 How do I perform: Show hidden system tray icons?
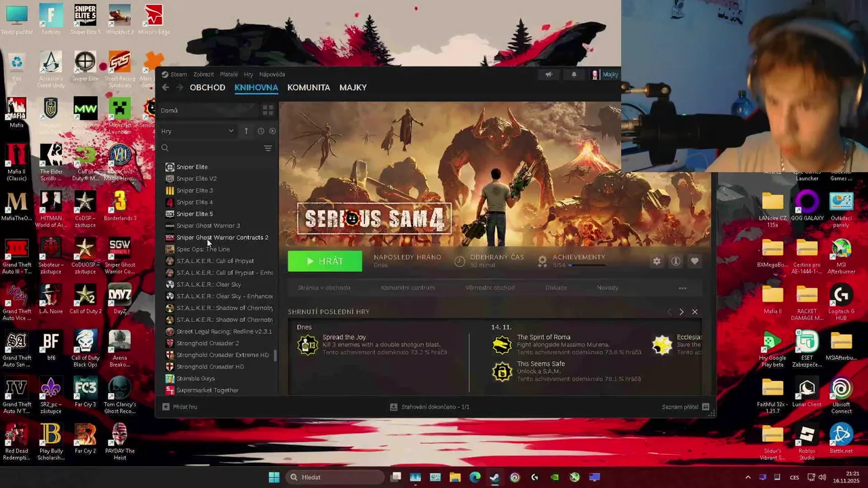748,477
